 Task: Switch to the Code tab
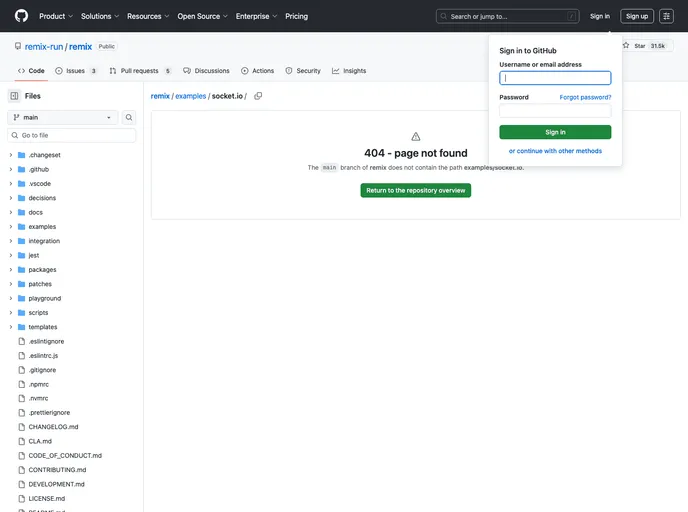pyautogui.click(x=31, y=71)
